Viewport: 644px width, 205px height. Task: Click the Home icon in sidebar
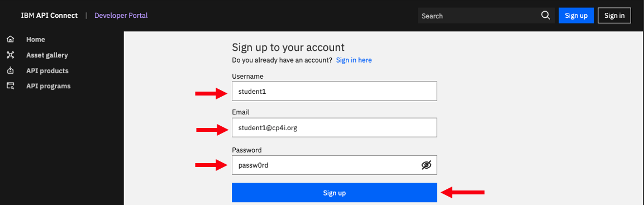(x=10, y=40)
